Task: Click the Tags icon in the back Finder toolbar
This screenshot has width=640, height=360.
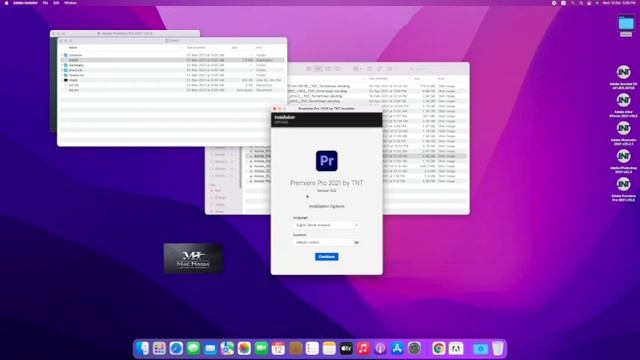Action: click(379, 69)
